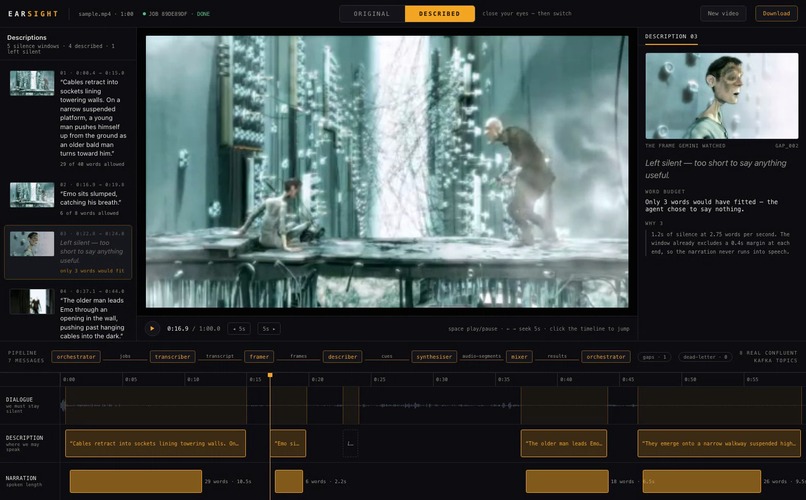Click the frames topic label
Viewport: 806px width, 500px height.
[x=298, y=356]
